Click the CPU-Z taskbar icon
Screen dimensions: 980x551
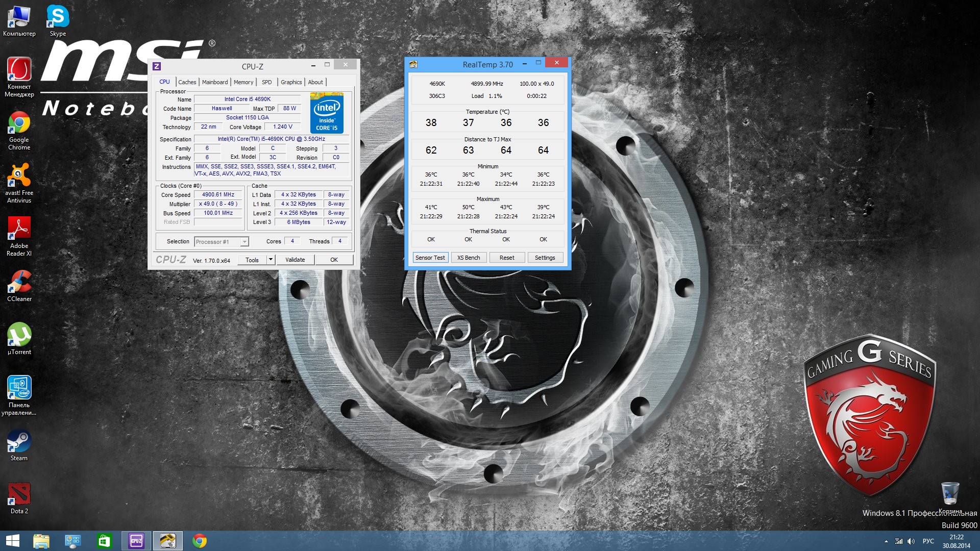(x=136, y=541)
